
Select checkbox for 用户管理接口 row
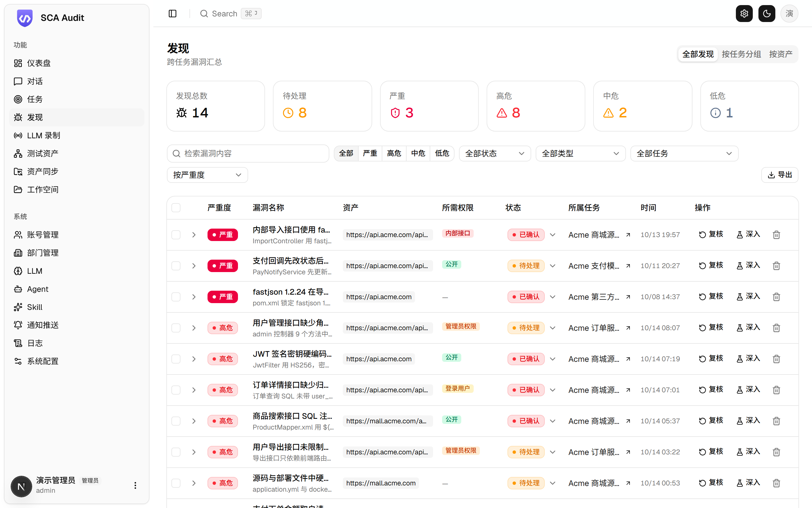coord(176,328)
